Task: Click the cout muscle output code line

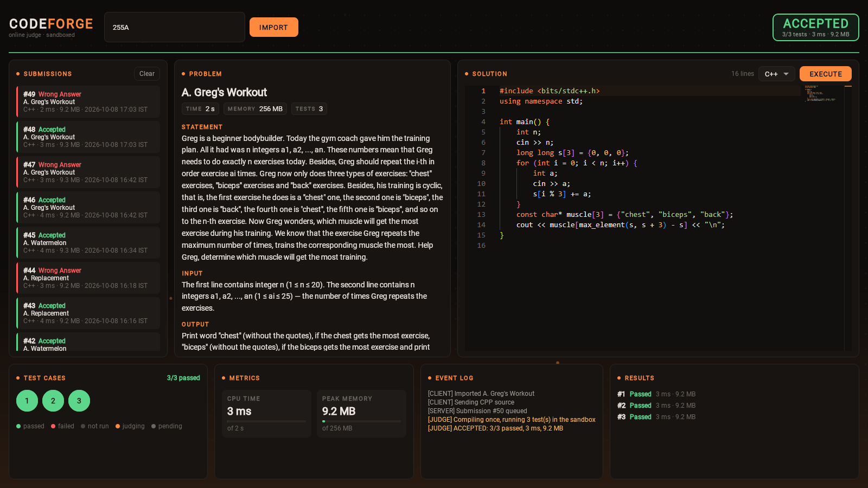Action: click(x=620, y=225)
